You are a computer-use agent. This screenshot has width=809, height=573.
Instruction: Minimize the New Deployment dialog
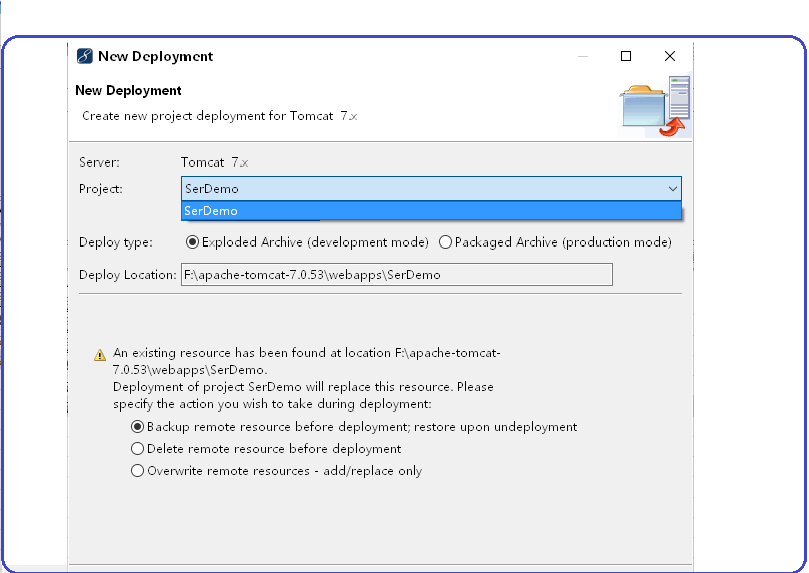coord(583,56)
